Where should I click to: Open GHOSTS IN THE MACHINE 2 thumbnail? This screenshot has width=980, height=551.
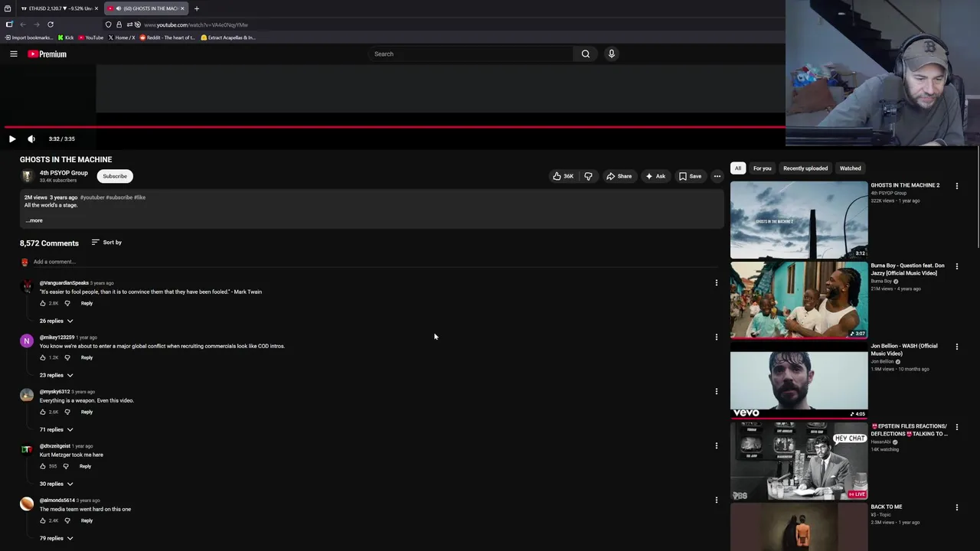(799, 220)
